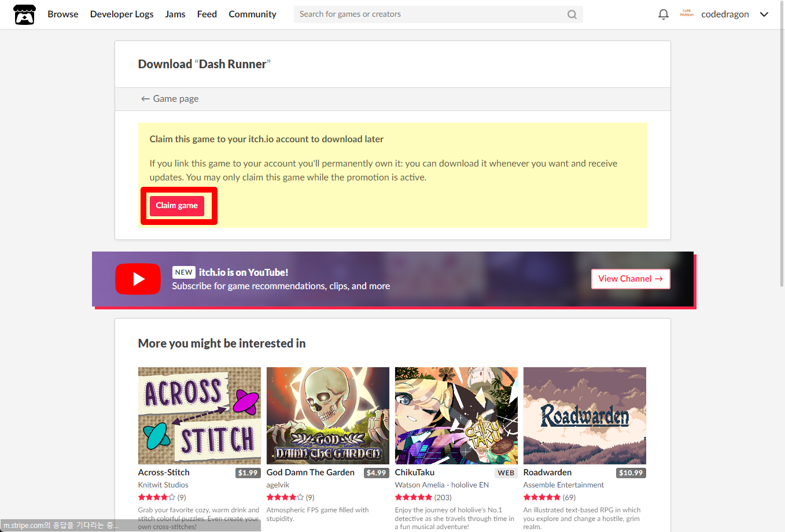Open the notifications bell
The image size is (785, 532).
click(664, 14)
